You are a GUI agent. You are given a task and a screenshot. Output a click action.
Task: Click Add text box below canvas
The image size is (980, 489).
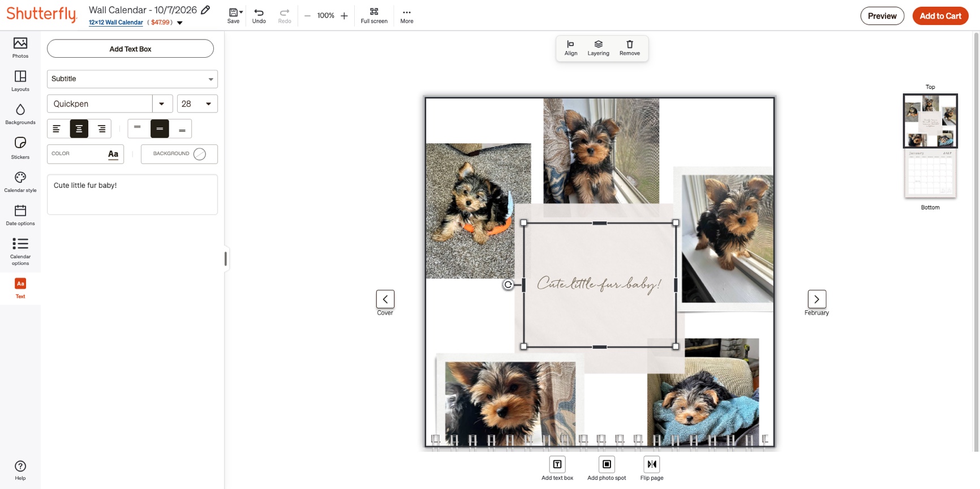[x=557, y=464]
